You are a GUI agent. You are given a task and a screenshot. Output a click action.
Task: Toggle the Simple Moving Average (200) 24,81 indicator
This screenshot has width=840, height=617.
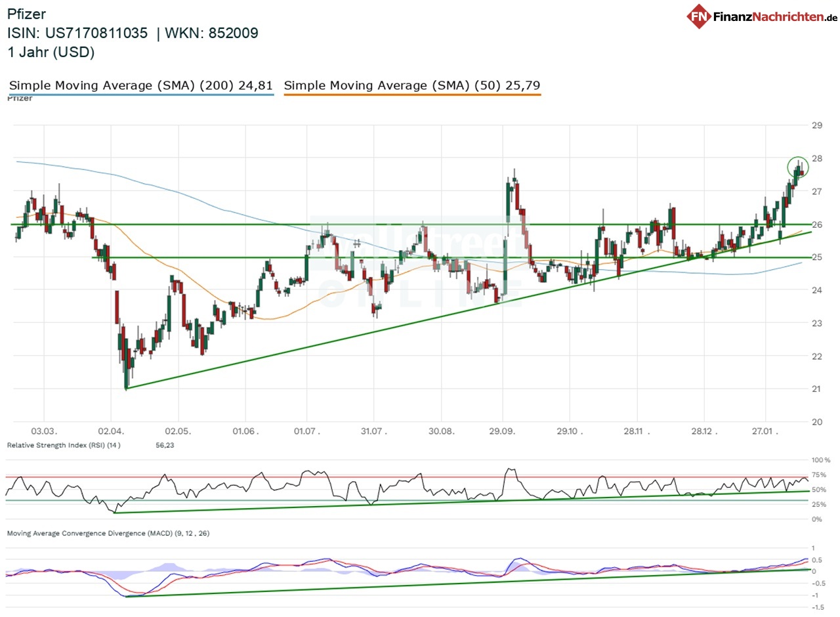(x=140, y=85)
